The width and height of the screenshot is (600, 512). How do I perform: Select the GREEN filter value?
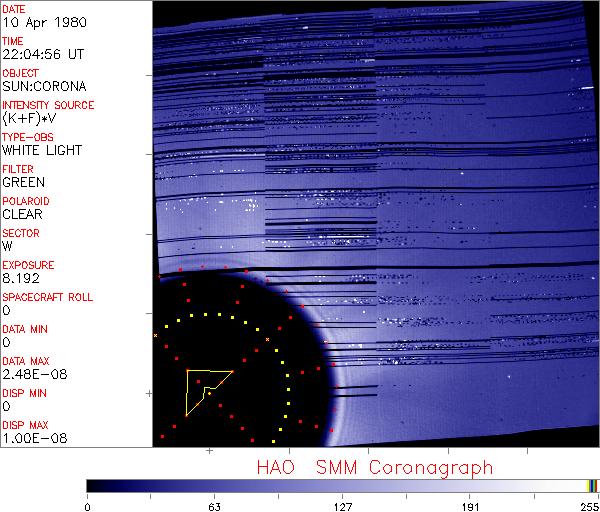pyautogui.click(x=23, y=182)
